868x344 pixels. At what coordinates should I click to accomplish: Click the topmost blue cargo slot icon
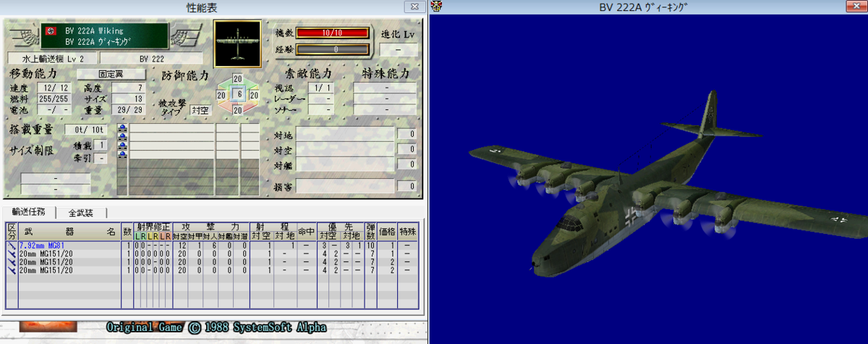click(x=122, y=129)
